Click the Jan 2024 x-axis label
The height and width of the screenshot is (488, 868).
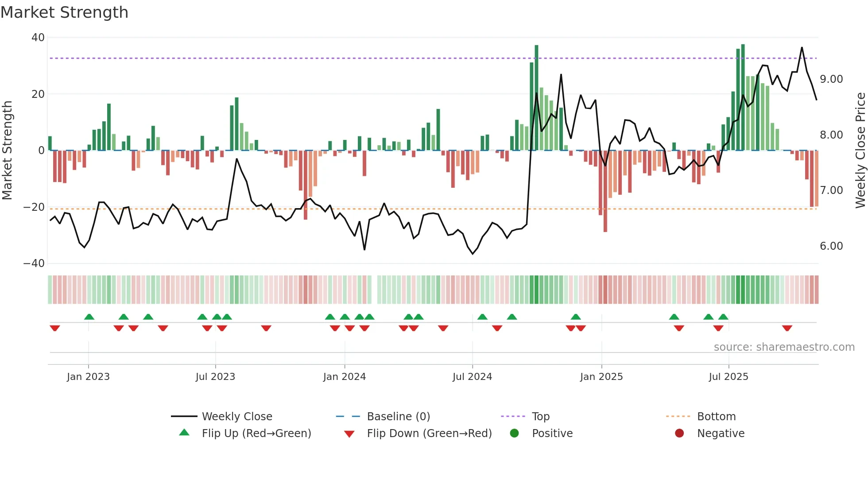pyautogui.click(x=344, y=376)
